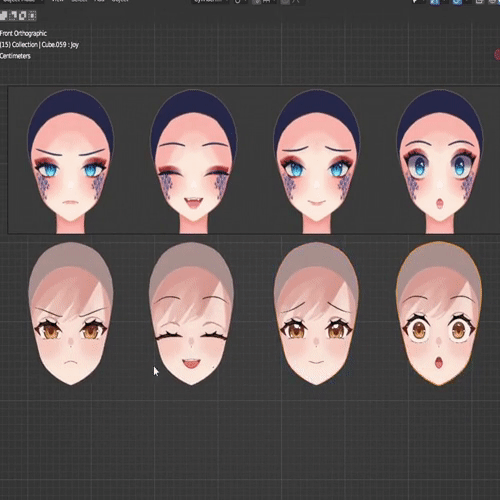The width and height of the screenshot is (500, 500).
Task: Click the falloff curve icon beside proportional editing
Action: point(296,1)
